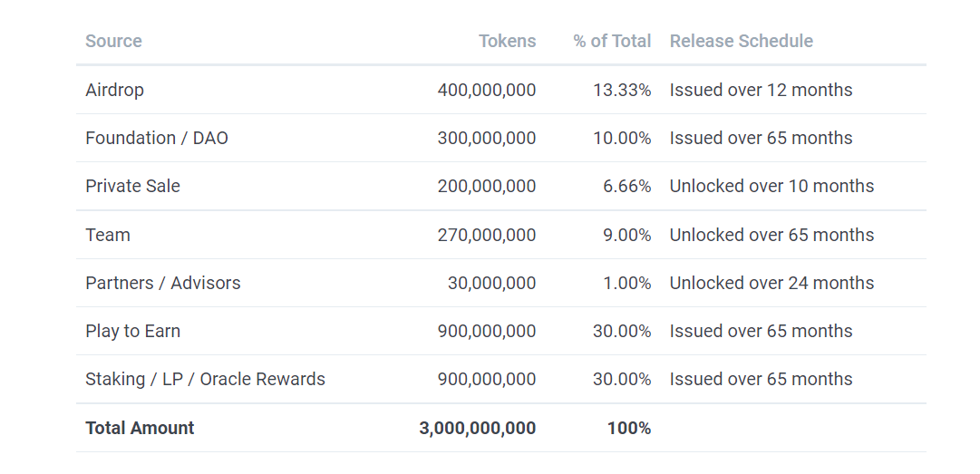
Task: Click the Airdrop row label
Action: pyautogui.click(x=114, y=90)
